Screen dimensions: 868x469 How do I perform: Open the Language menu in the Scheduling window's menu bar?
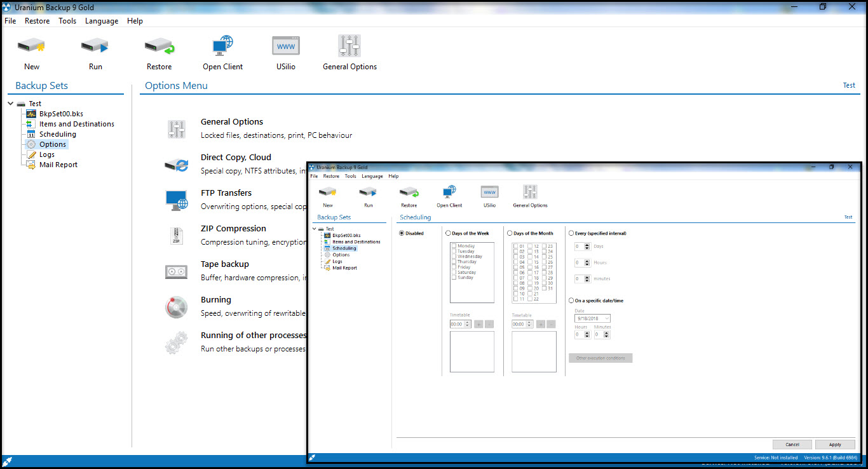(372, 176)
